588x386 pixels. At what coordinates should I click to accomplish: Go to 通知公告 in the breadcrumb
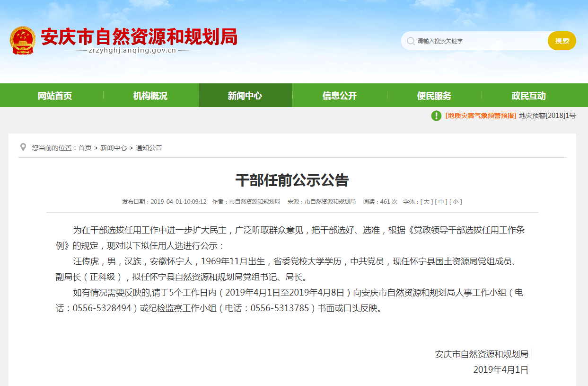(149, 148)
